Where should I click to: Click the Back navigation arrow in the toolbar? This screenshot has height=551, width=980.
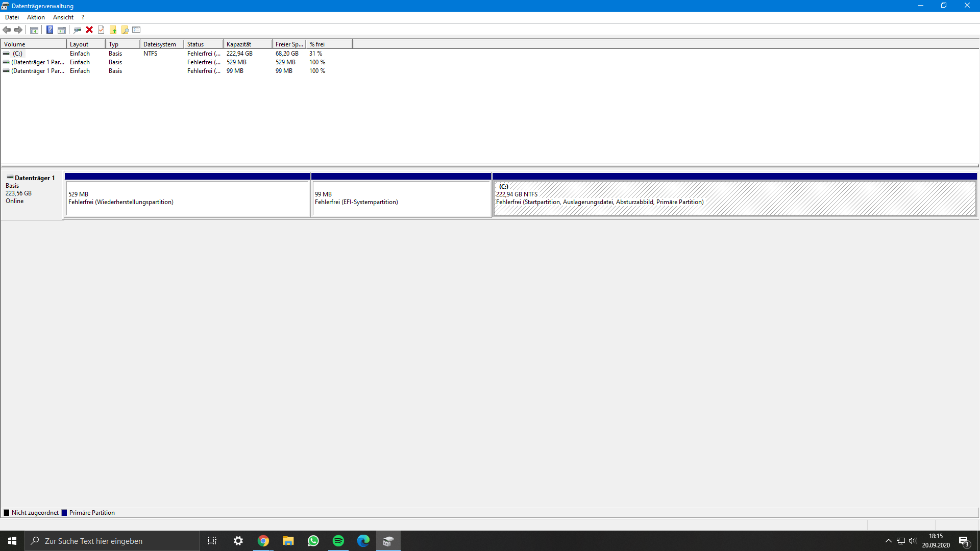[x=7, y=30]
